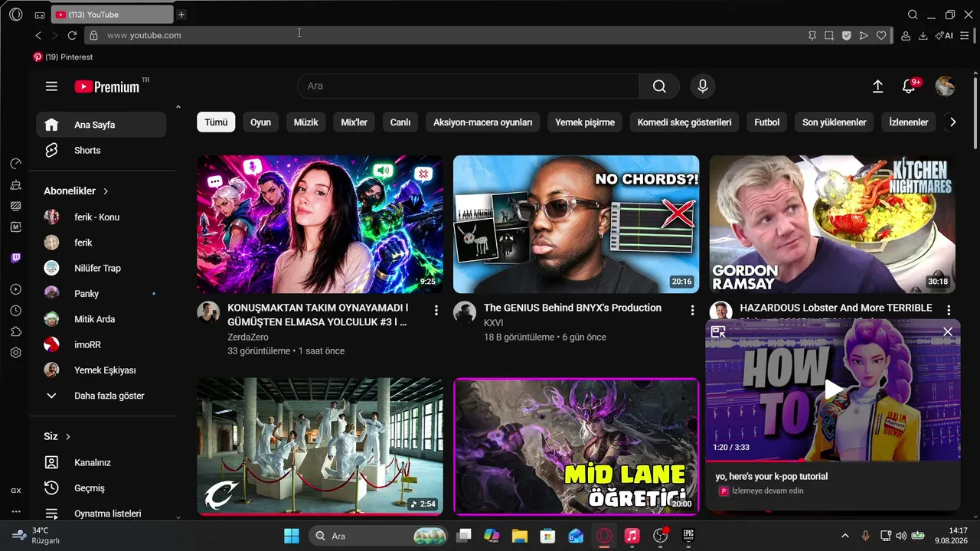Open options menu for HAZARDOUS Lobster video
980x551 pixels.
tap(949, 310)
